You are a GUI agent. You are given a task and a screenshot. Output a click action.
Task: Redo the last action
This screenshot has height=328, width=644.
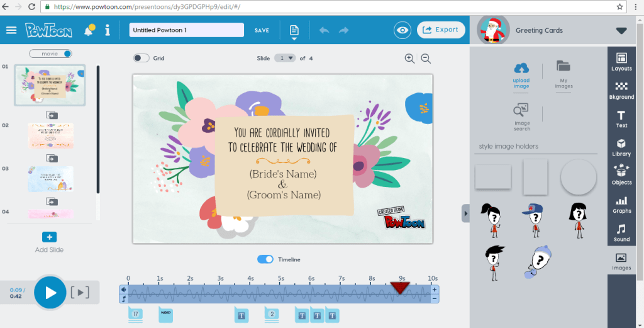[x=343, y=30]
